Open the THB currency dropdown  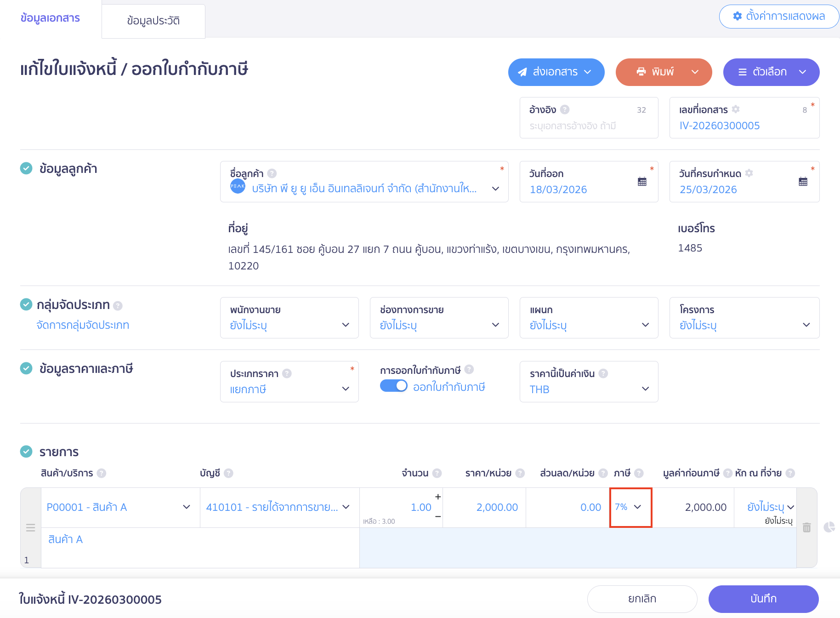[x=589, y=389]
